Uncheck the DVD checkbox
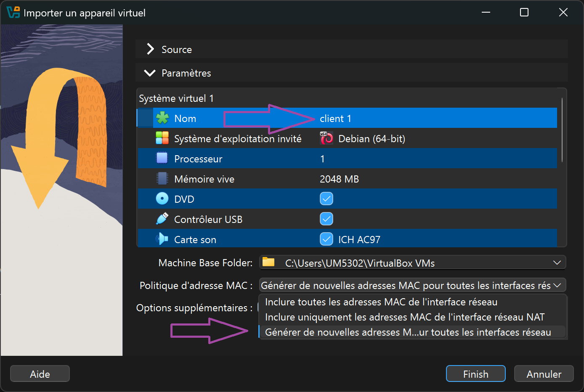584x392 pixels. pos(327,199)
